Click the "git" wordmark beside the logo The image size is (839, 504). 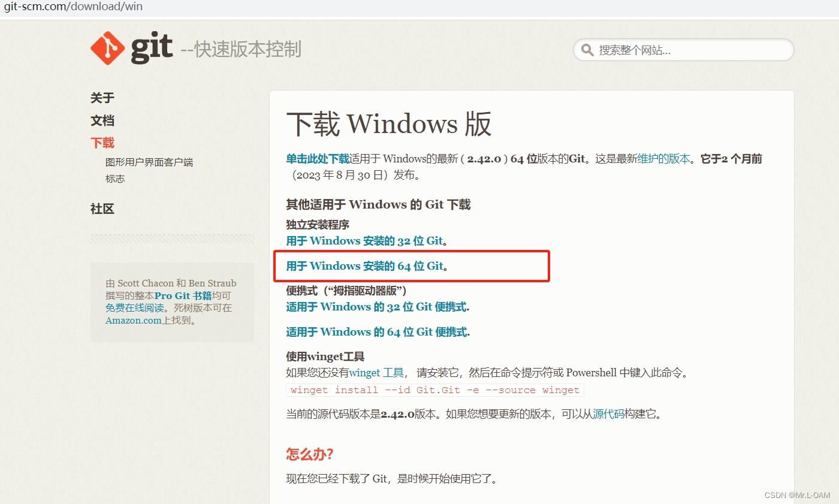tap(152, 48)
